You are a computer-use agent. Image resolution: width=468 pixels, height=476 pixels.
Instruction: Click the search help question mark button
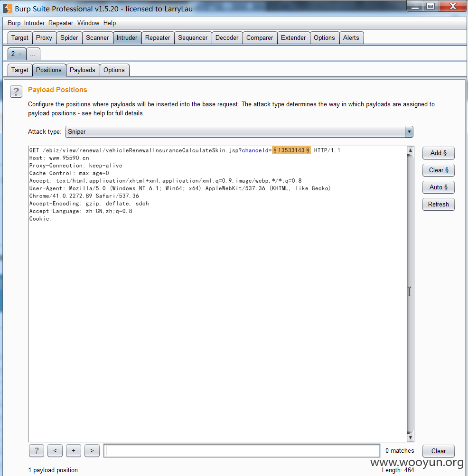(x=37, y=450)
